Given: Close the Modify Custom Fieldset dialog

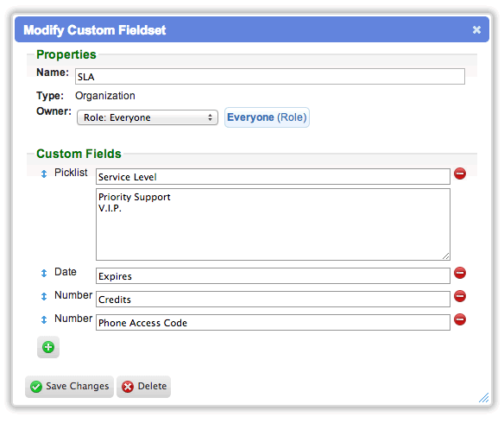Looking at the screenshot, I should click(476, 30).
